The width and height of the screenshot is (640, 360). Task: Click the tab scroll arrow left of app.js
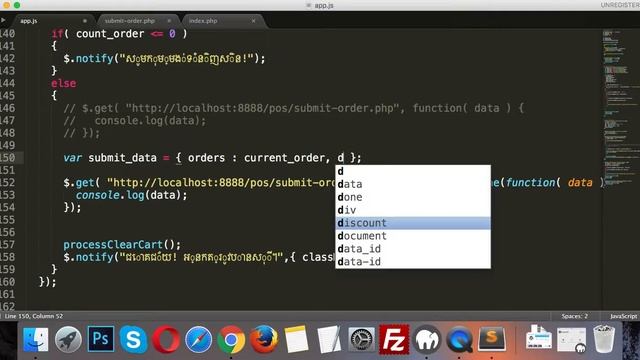pyautogui.click(x=3, y=20)
